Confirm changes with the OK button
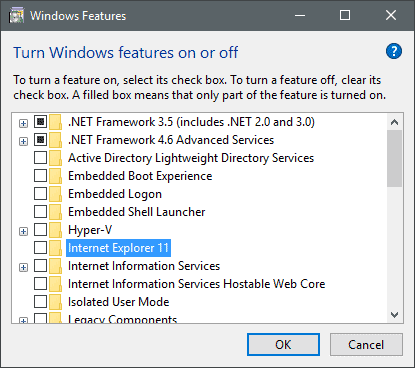The height and width of the screenshot is (368, 415). [x=283, y=345]
